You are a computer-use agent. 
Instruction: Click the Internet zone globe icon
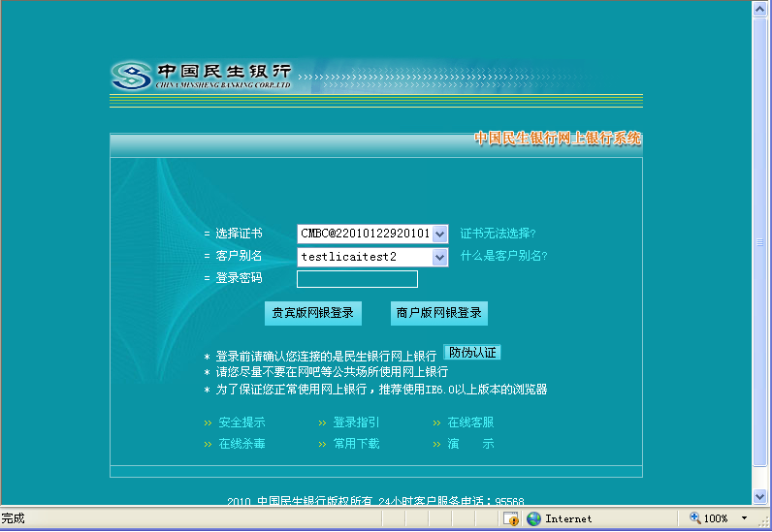click(x=533, y=518)
